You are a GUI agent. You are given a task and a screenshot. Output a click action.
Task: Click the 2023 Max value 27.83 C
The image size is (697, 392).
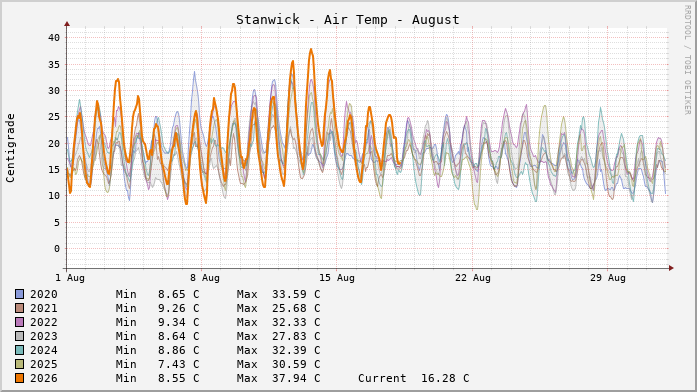click(x=296, y=336)
